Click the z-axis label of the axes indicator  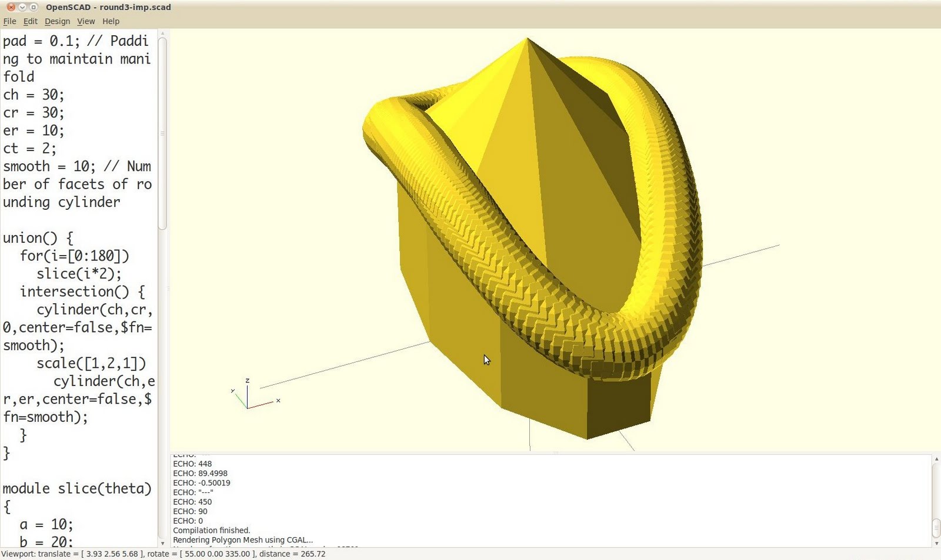coord(248,381)
